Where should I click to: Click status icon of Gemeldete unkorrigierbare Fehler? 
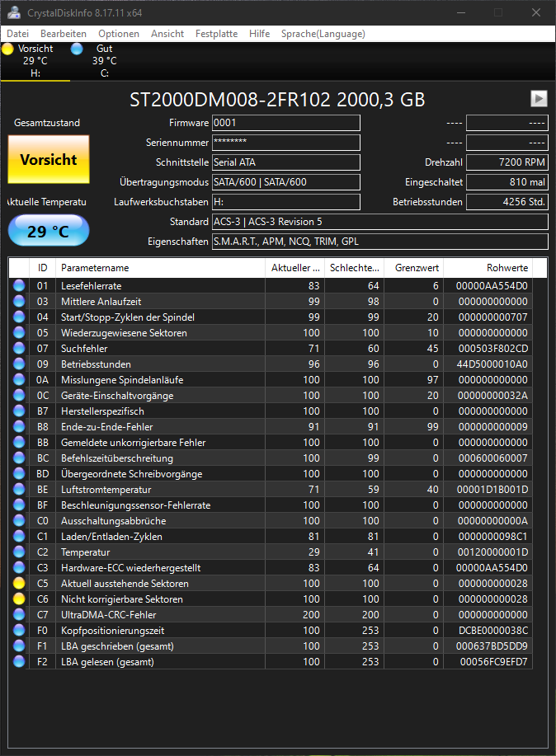19,442
